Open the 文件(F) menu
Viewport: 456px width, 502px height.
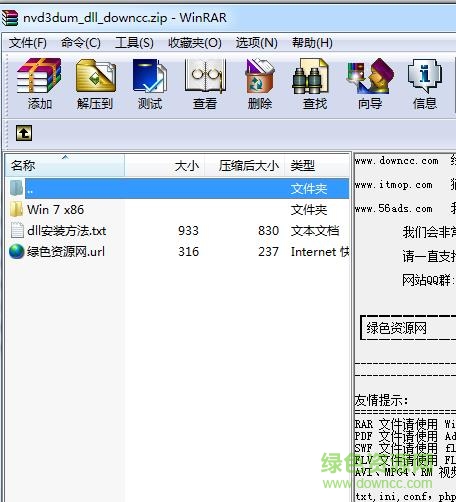[x=28, y=43]
